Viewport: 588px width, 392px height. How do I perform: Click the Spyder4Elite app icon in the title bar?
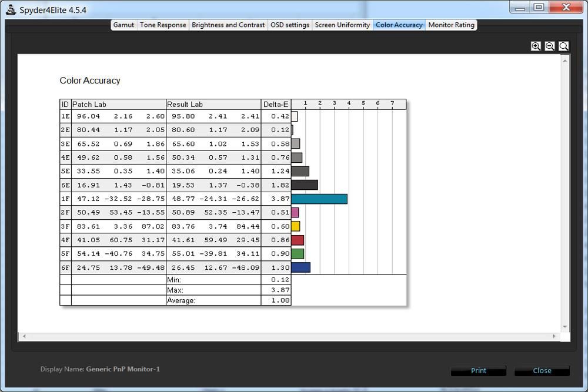coord(11,10)
